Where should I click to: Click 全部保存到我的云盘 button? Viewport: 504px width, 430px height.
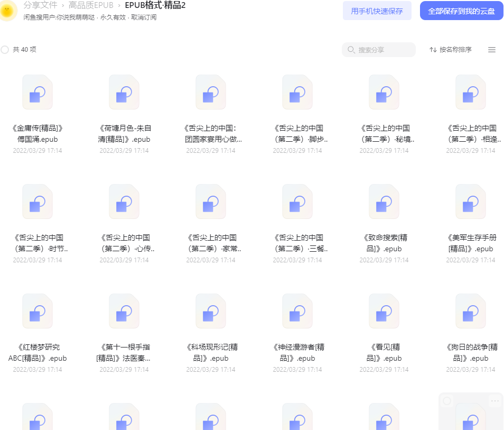[462, 11]
